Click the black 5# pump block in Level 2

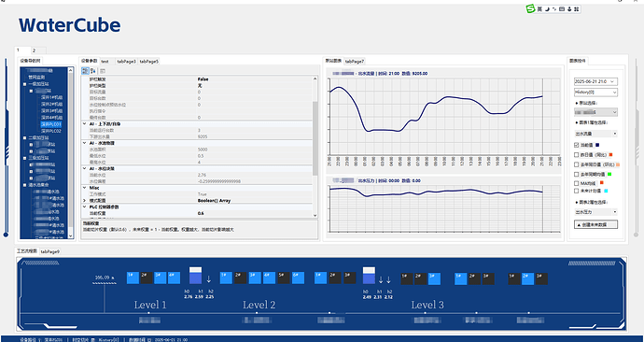(284, 278)
